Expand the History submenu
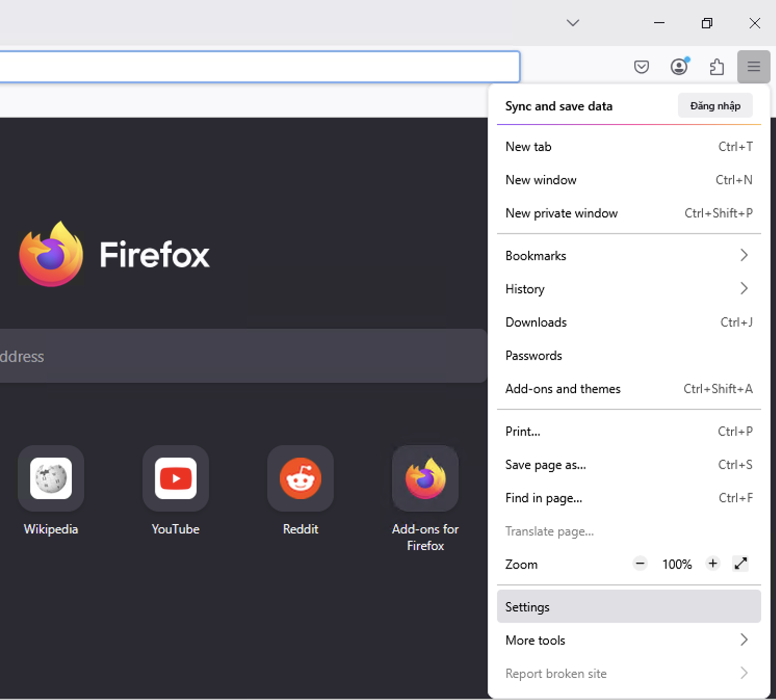 coord(628,289)
